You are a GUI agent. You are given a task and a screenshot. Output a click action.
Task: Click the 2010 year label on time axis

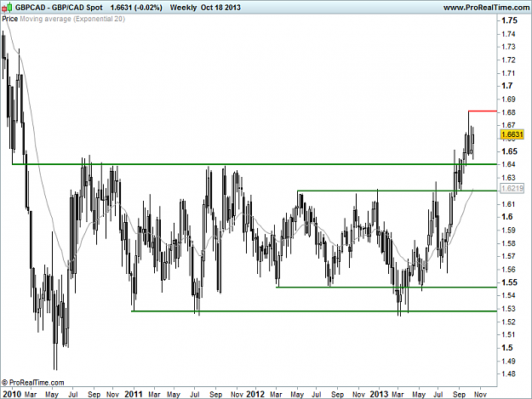[x=12, y=394]
